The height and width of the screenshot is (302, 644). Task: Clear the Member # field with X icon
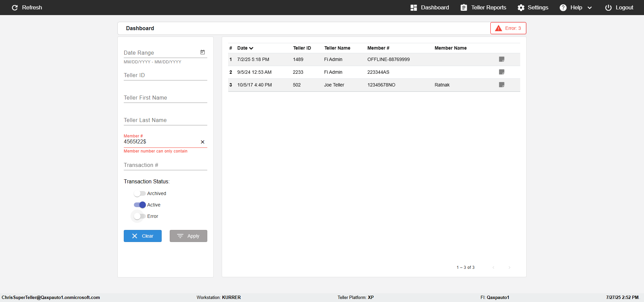(203, 142)
